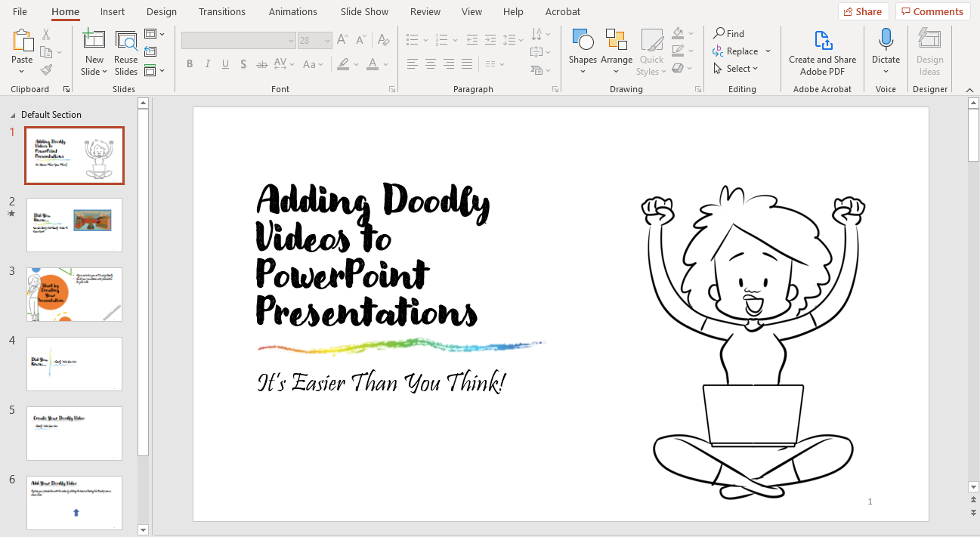Click the Cut scissors icon
980x537 pixels.
pyautogui.click(x=46, y=35)
